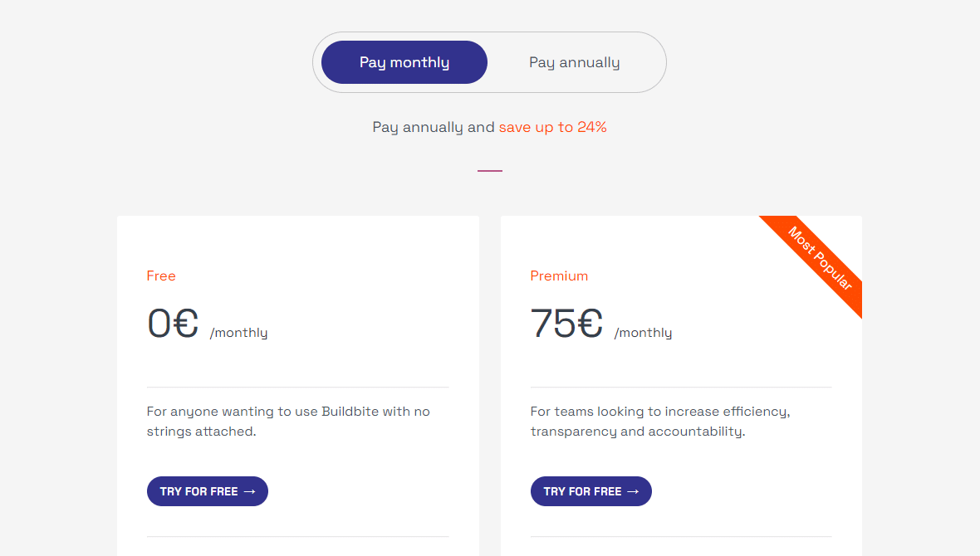Click the divider line below 75€ price
This screenshot has height=556, width=980.
[x=681, y=387]
